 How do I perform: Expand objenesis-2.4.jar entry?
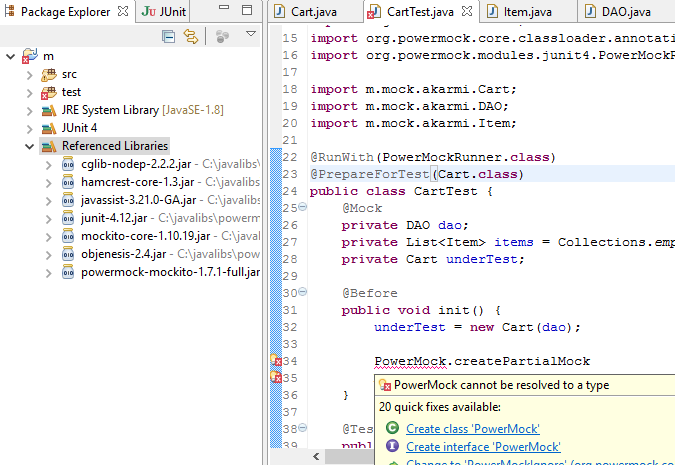tap(49, 255)
